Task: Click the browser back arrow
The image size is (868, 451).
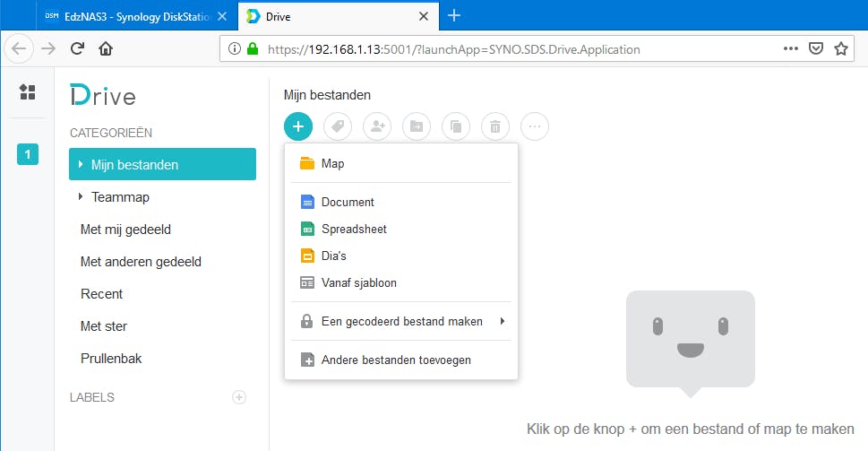Action: pos(19,48)
